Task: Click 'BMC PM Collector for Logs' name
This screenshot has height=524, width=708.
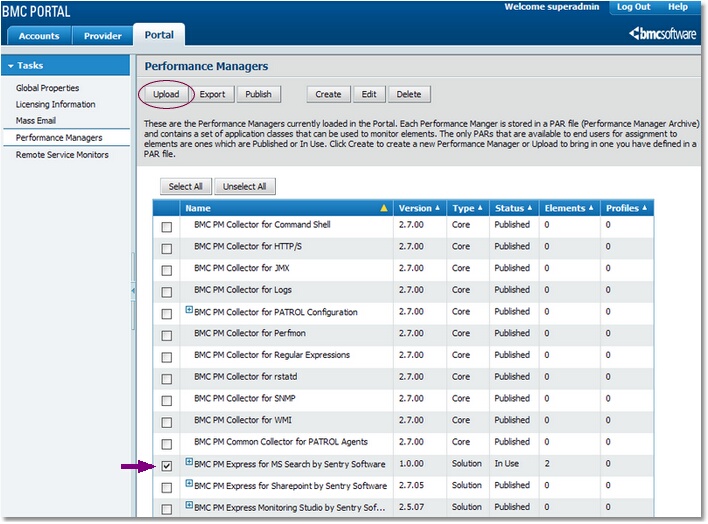Action: click(243, 290)
